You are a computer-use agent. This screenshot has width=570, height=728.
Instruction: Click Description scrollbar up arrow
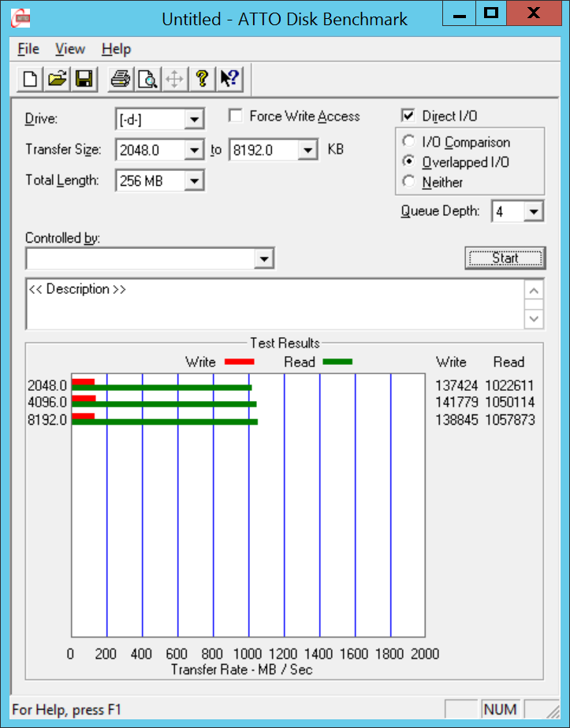click(534, 291)
